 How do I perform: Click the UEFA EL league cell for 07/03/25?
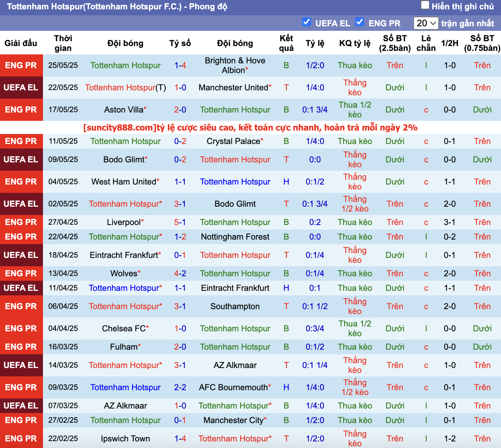click(21, 406)
